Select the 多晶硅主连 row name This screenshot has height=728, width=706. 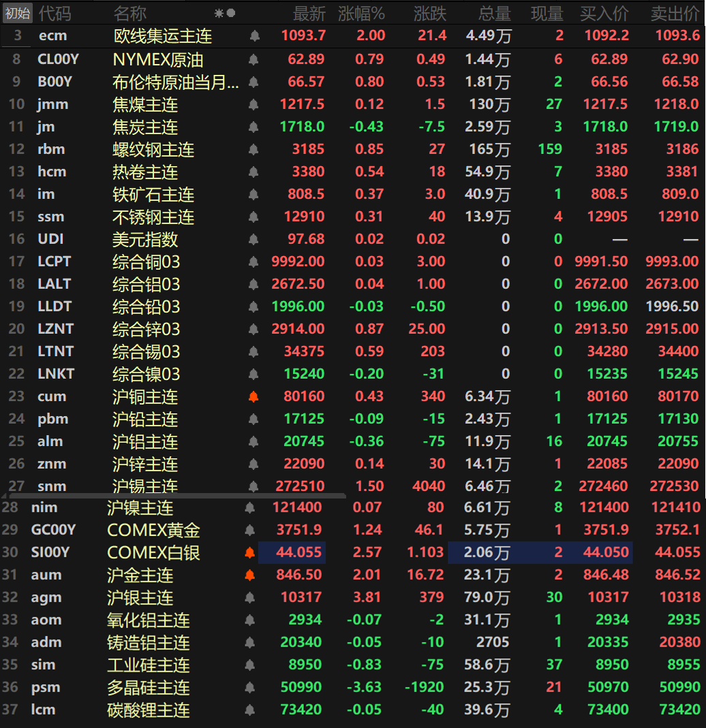(x=148, y=687)
